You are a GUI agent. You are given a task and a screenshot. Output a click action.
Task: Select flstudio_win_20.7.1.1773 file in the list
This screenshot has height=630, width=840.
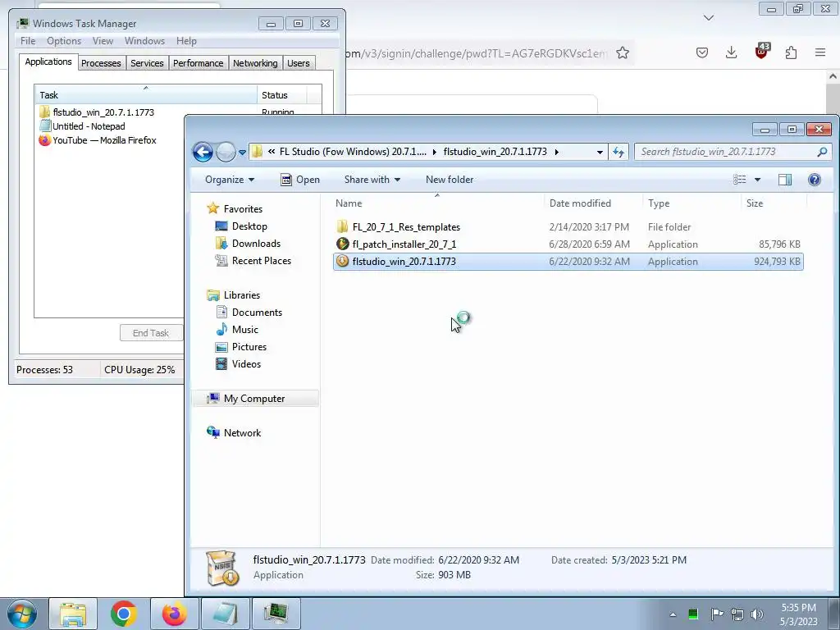click(568, 262)
